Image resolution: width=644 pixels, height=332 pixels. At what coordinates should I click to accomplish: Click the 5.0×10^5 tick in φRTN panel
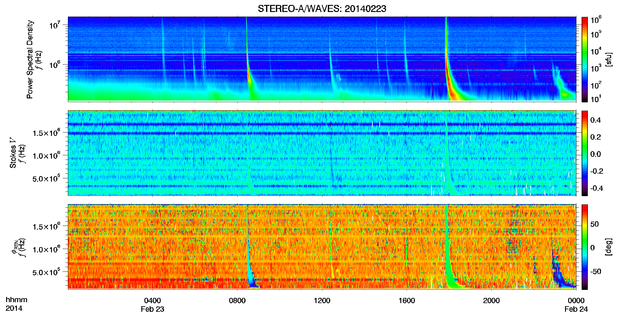tap(46, 272)
